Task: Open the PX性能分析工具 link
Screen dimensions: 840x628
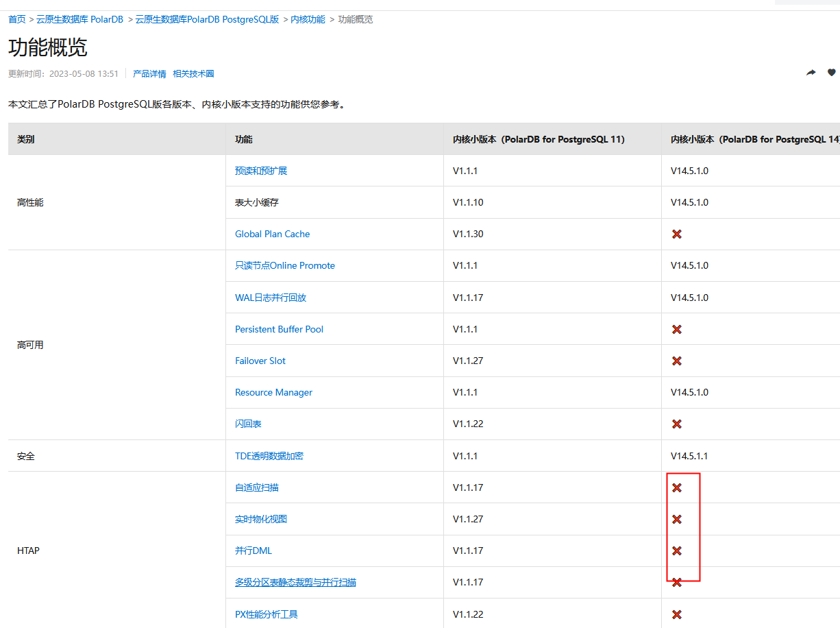Action: click(x=267, y=614)
